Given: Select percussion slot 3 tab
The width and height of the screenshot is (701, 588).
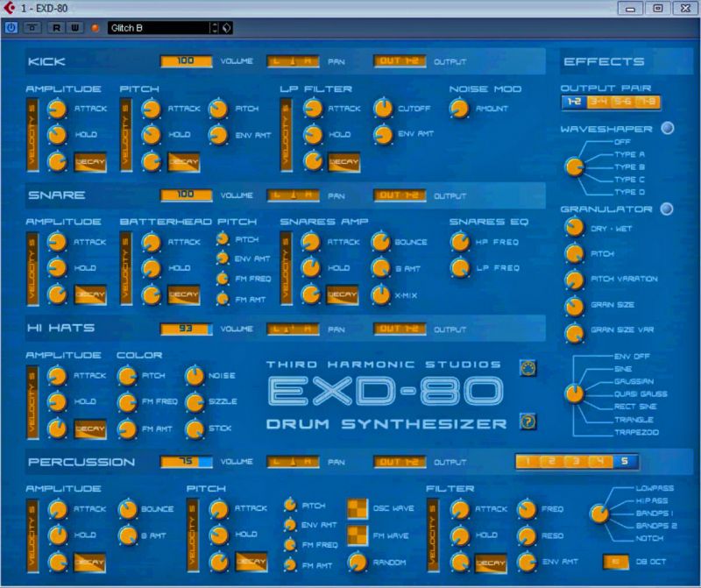Looking at the screenshot, I should pyautogui.click(x=577, y=462).
